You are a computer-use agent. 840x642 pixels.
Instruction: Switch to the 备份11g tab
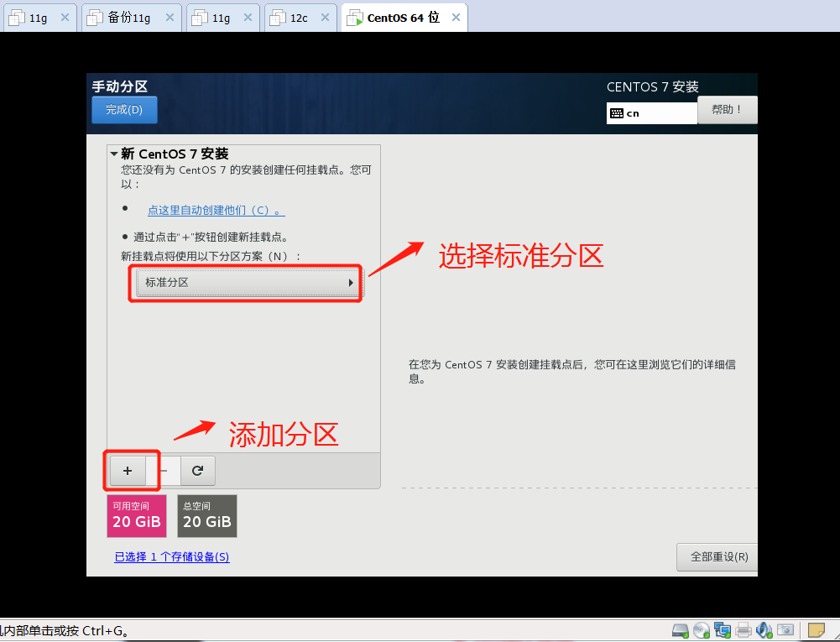132,18
